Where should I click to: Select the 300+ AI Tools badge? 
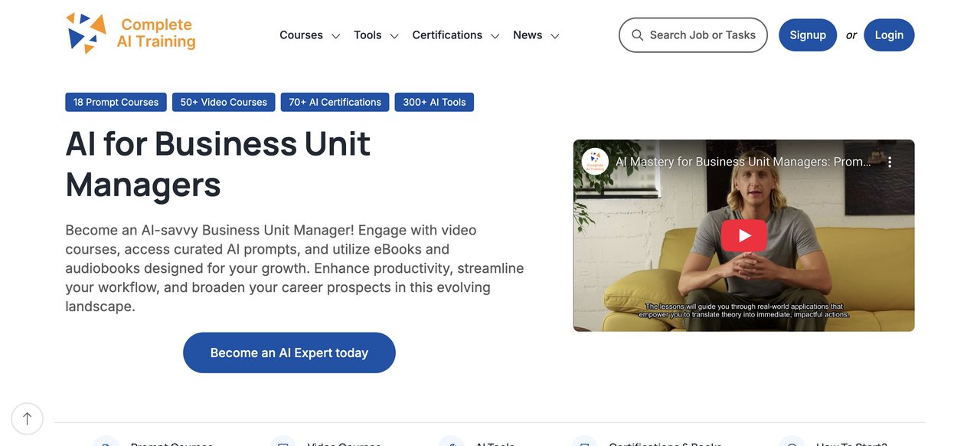[434, 102]
